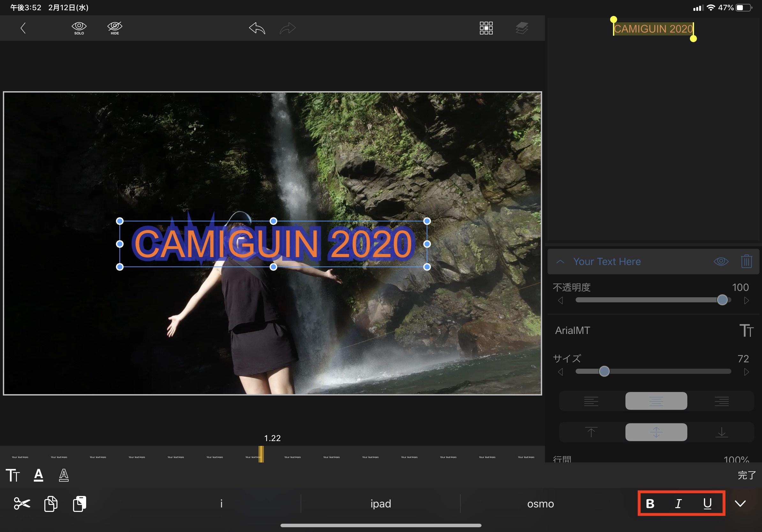Delete text layer with trash icon

(x=746, y=261)
